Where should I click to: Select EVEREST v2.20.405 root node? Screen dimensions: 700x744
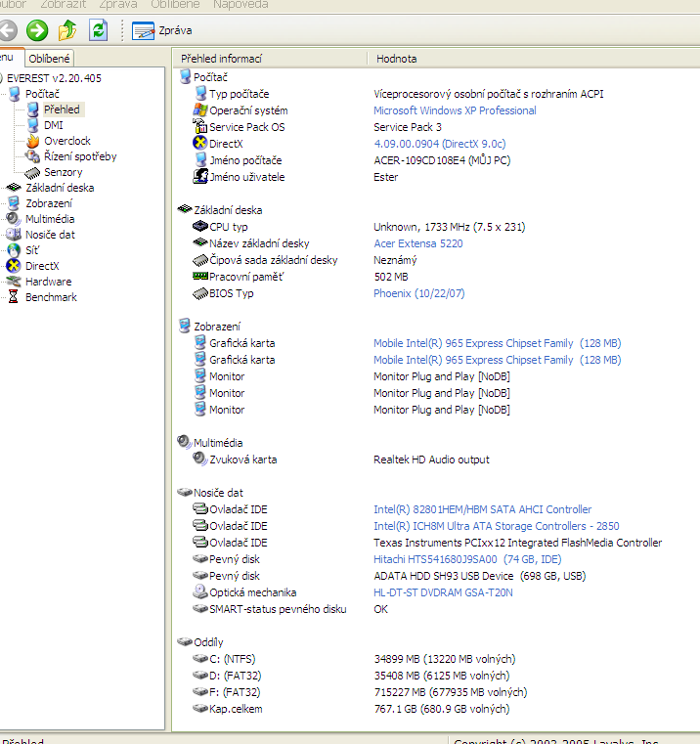point(54,78)
